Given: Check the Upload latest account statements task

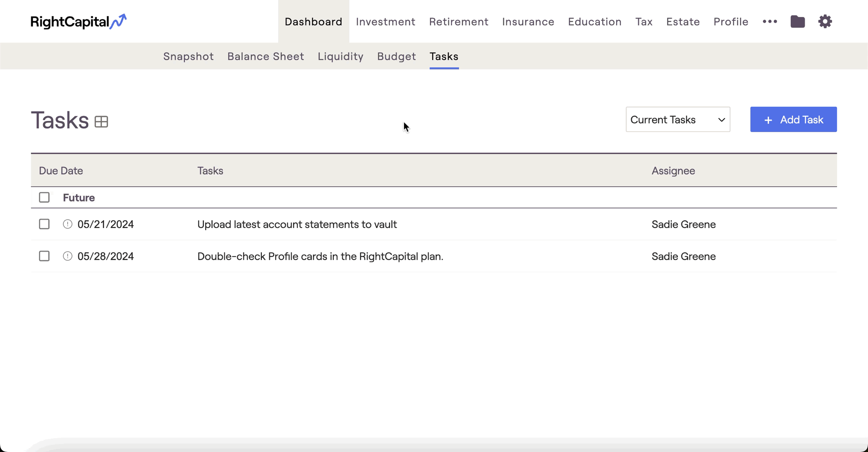Looking at the screenshot, I should coord(44,224).
